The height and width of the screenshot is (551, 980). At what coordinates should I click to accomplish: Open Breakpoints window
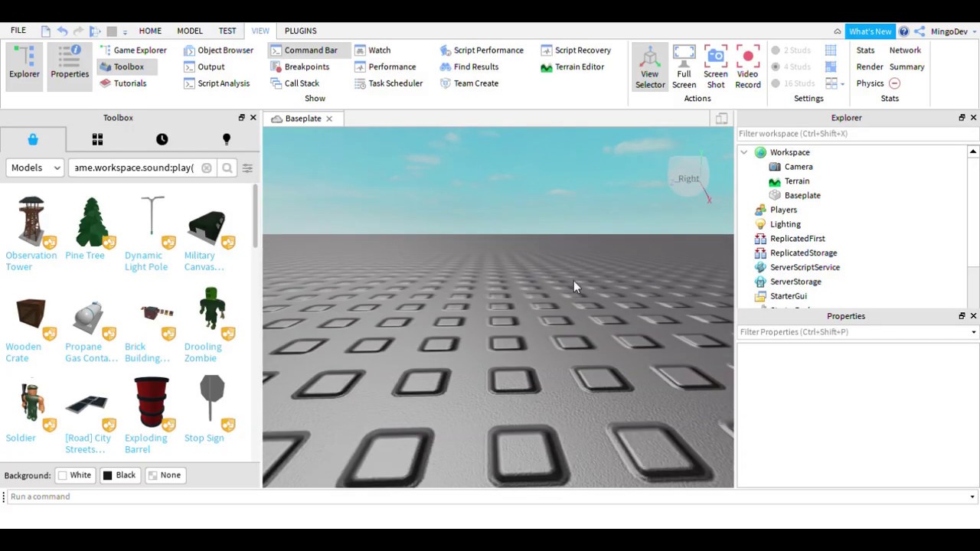point(299,67)
